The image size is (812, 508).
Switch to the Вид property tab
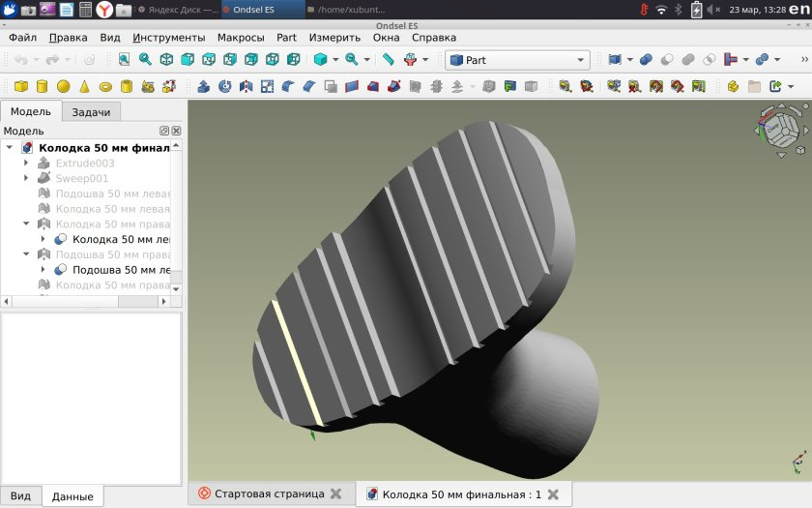pyautogui.click(x=20, y=496)
